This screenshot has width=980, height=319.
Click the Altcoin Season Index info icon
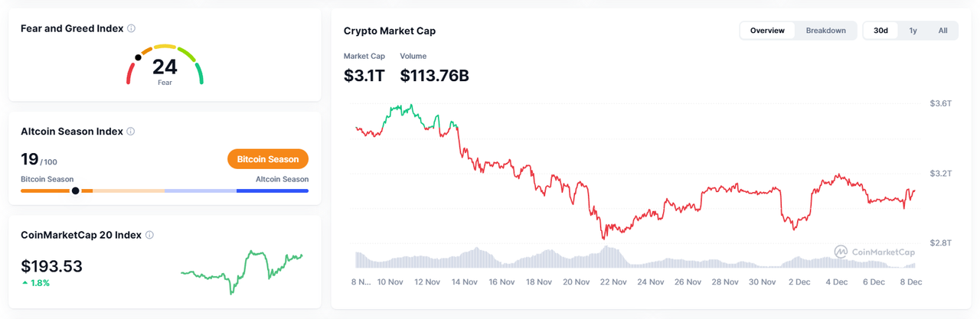[131, 132]
